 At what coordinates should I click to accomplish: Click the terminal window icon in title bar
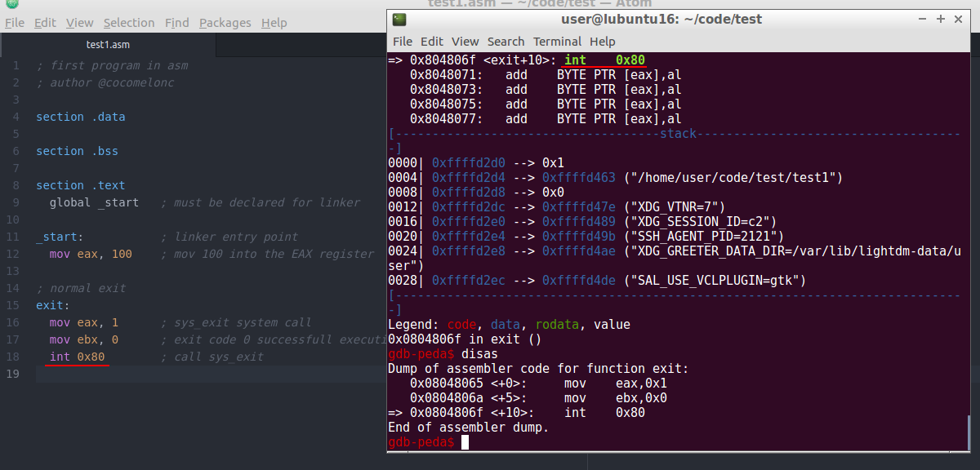[x=399, y=19]
